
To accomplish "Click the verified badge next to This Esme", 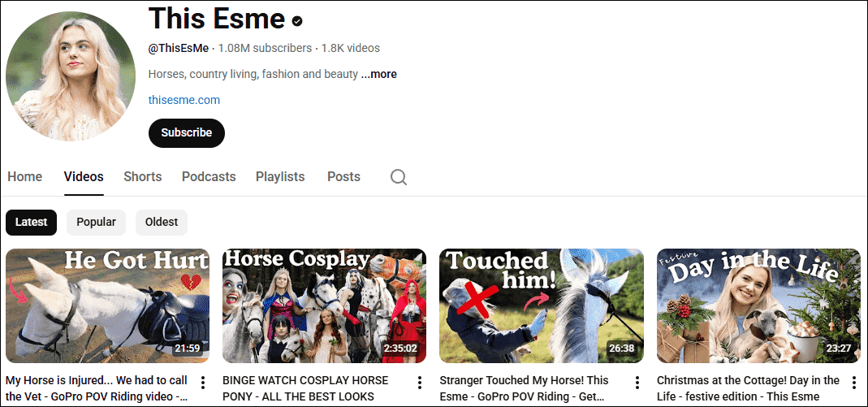I will point(297,22).
